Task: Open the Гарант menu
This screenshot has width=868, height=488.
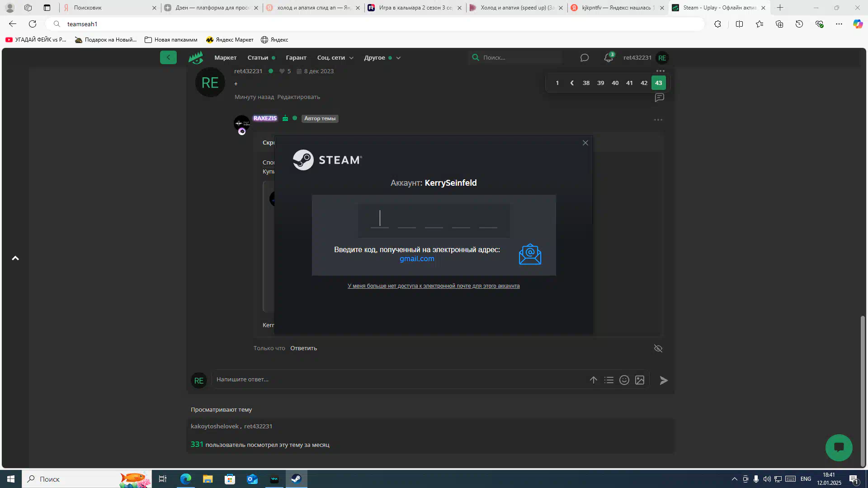Action: click(x=296, y=58)
